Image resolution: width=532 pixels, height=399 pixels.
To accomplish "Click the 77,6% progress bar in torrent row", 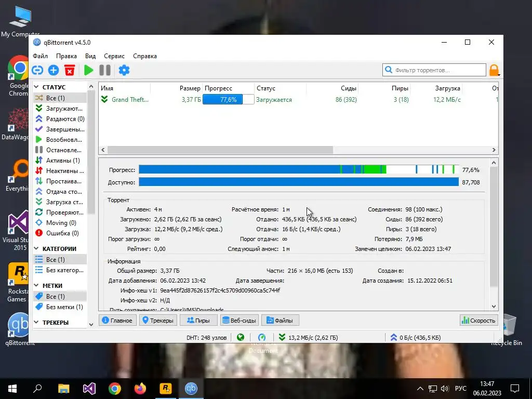I will point(229,99).
